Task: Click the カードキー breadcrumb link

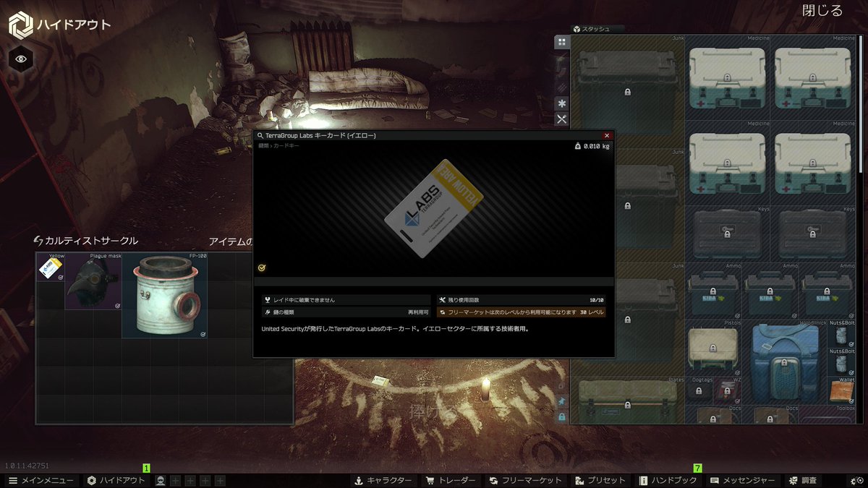Action: 286,145
